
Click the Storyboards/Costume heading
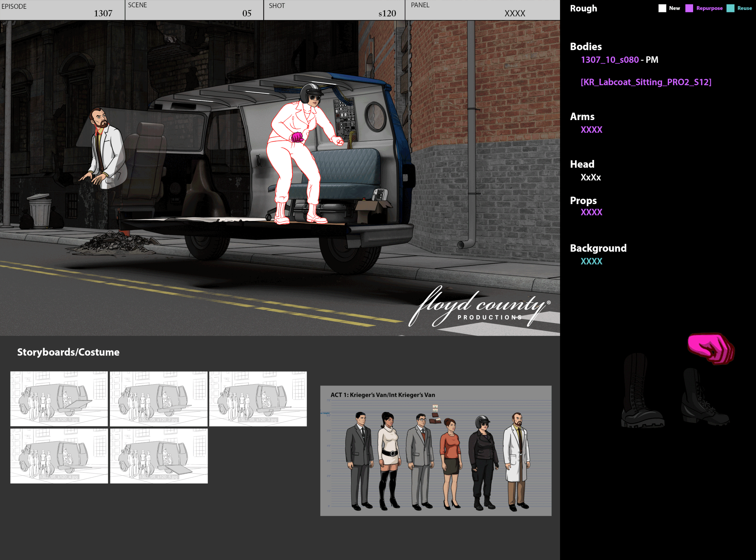click(x=68, y=352)
